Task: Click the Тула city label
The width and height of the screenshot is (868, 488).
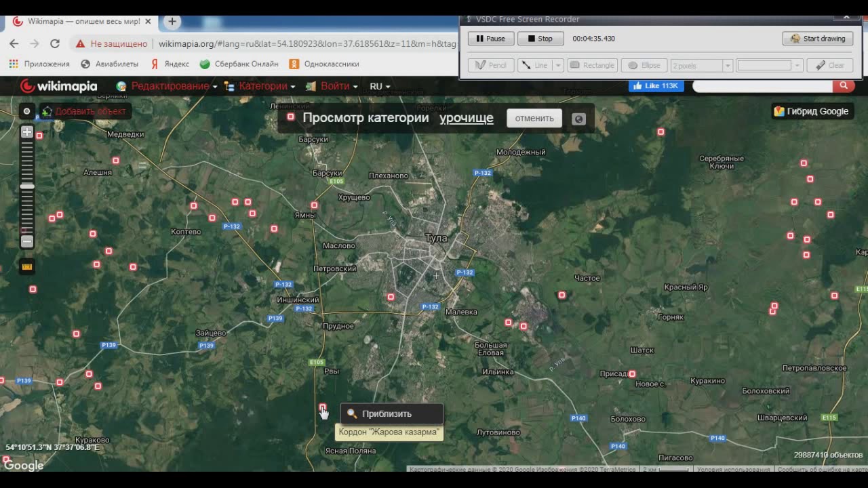Action: click(x=436, y=238)
